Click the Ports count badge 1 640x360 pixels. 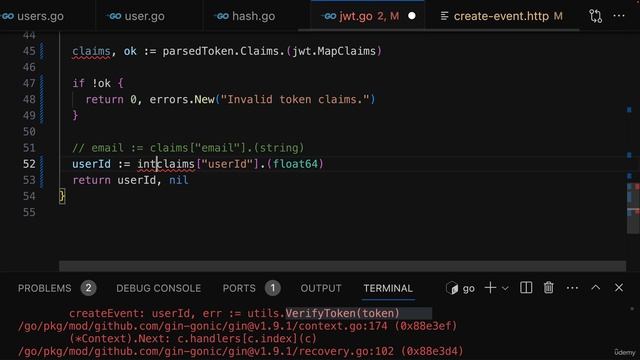coord(273,288)
